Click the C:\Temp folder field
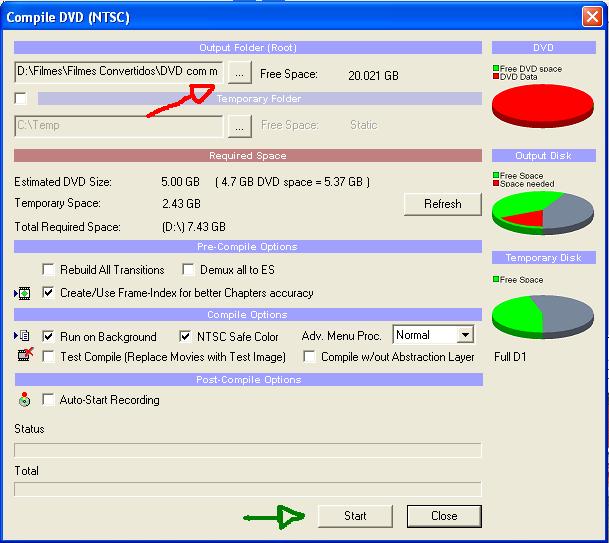Viewport: 609px width, 543px height. [x=118, y=126]
